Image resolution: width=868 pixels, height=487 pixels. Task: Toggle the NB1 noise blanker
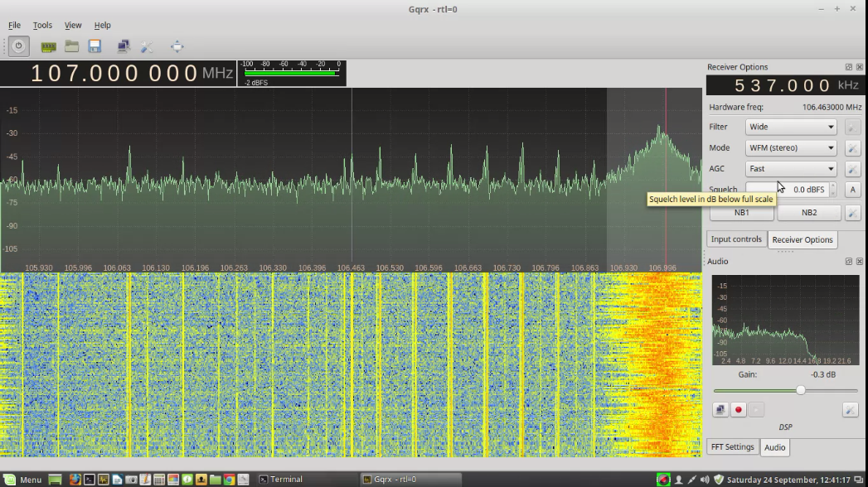click(741, 213)
